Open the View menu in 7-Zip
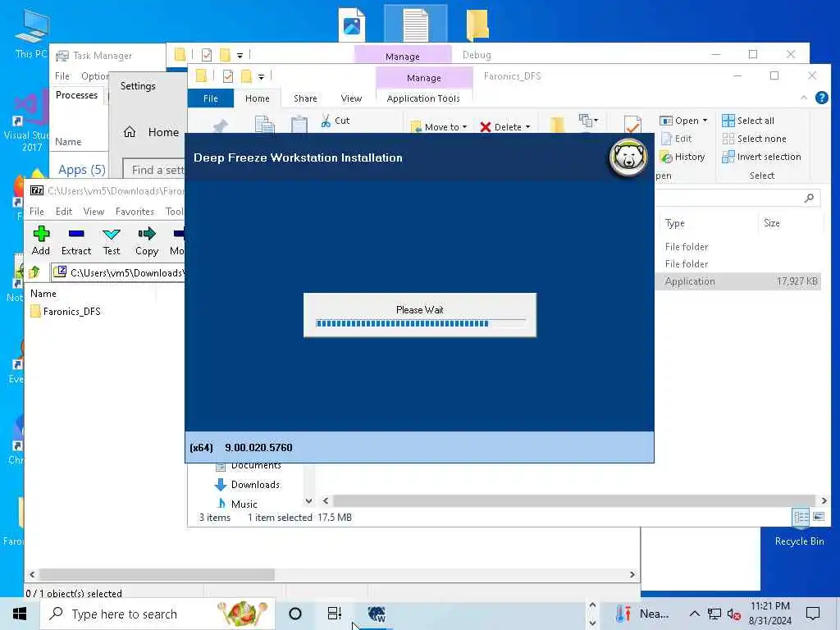Image resolution: width=840 pixels, height=630 pixels. click(94, 212)
